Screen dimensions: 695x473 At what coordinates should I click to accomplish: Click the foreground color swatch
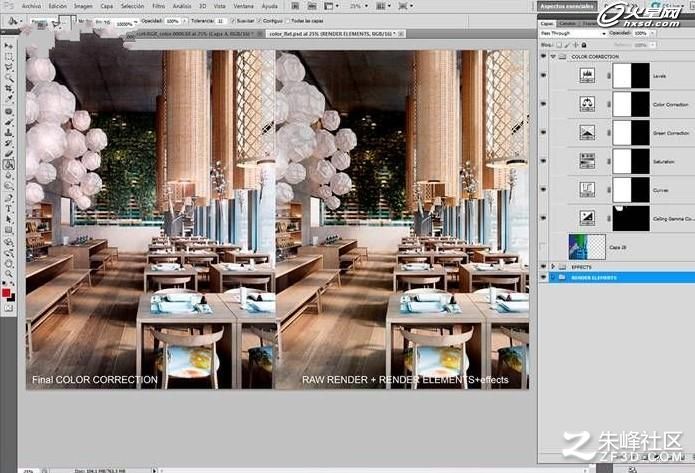(6, 293)
